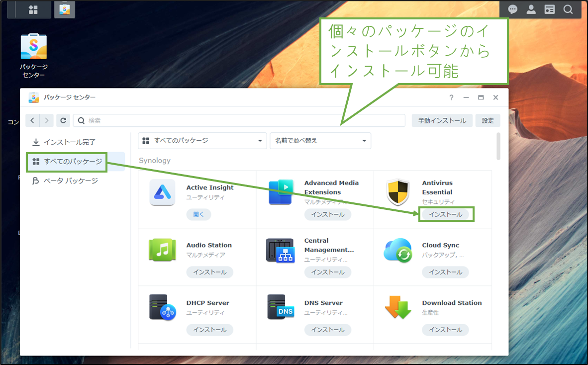This screenshot has width=588, height=365.
Task: Install Advanced Media Extensions
Action: click(328, 214)
